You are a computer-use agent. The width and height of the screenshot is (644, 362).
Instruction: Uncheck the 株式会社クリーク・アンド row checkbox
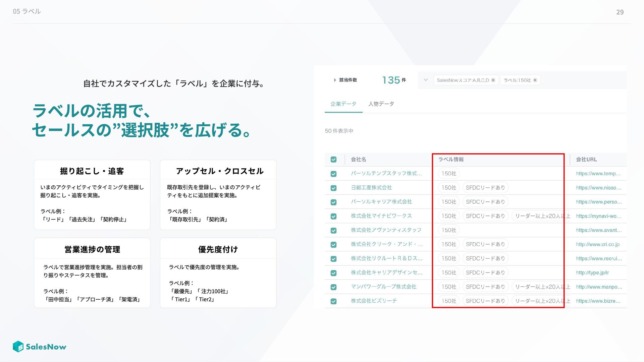click(333, 245)
